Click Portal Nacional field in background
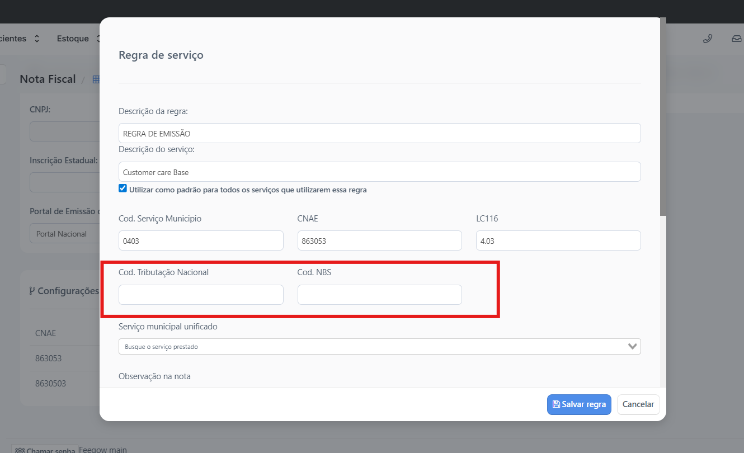Image resolution: width=744 pixels, height=453 pixels. click(x=65, y=234)
